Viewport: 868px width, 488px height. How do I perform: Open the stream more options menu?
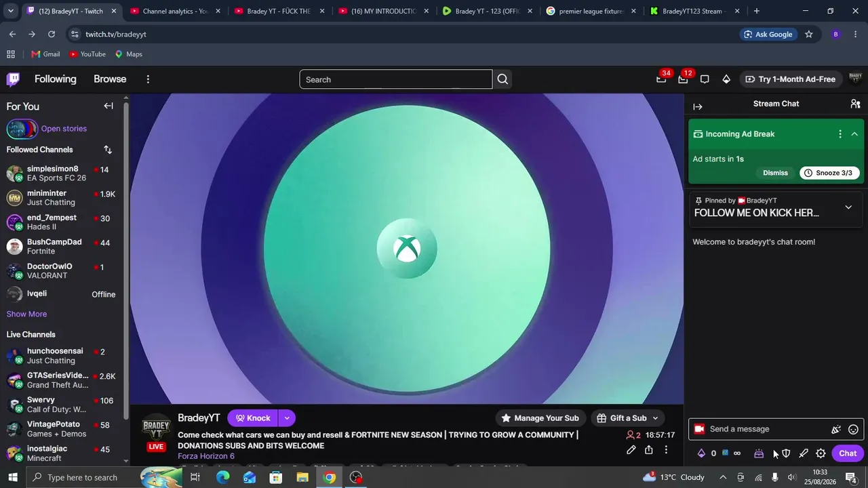point(666,450)
